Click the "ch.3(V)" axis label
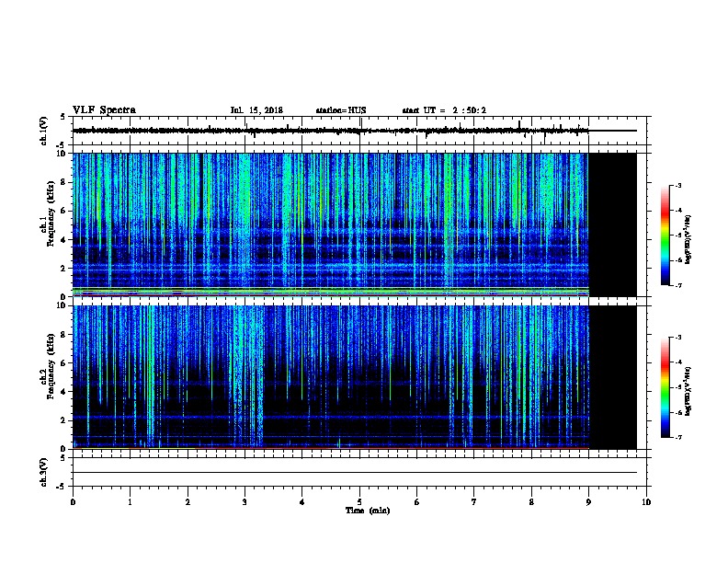 pos(43,472)
